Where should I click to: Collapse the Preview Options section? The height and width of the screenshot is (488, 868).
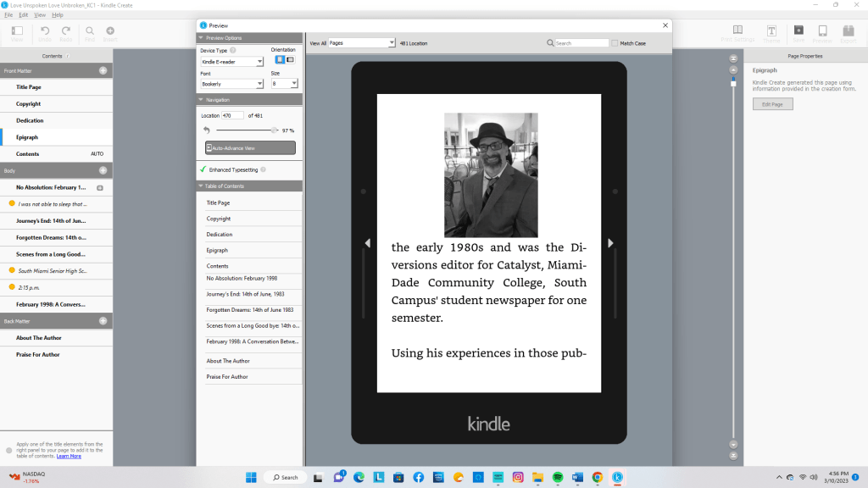pos(201,37)
